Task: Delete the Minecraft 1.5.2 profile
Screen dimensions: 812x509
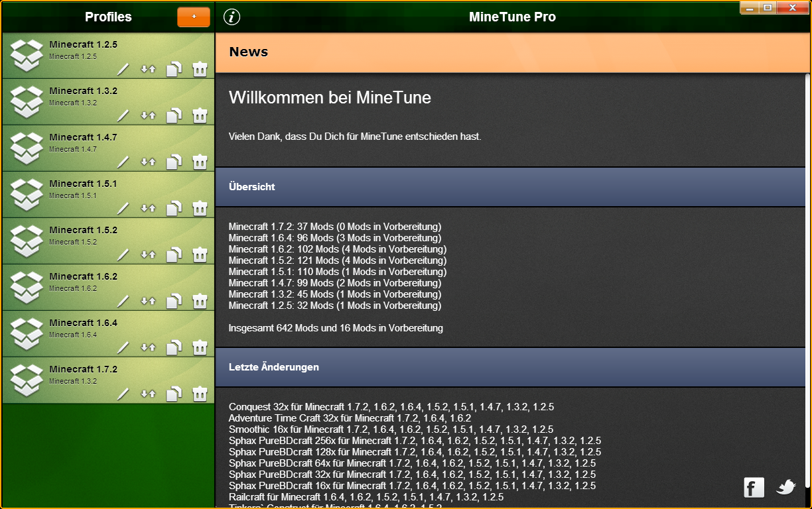Action: click(x=200, y=254)
